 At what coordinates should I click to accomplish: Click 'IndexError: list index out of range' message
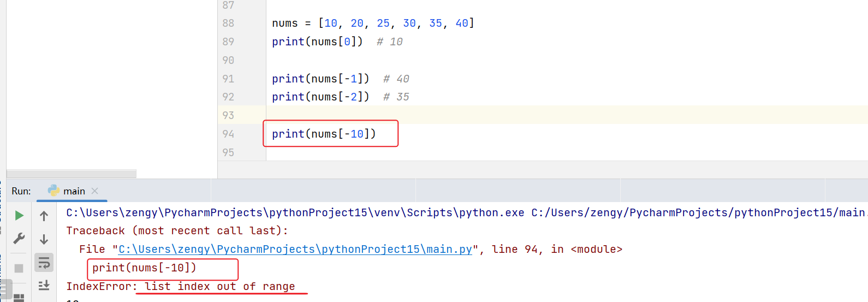pos(181,286)
